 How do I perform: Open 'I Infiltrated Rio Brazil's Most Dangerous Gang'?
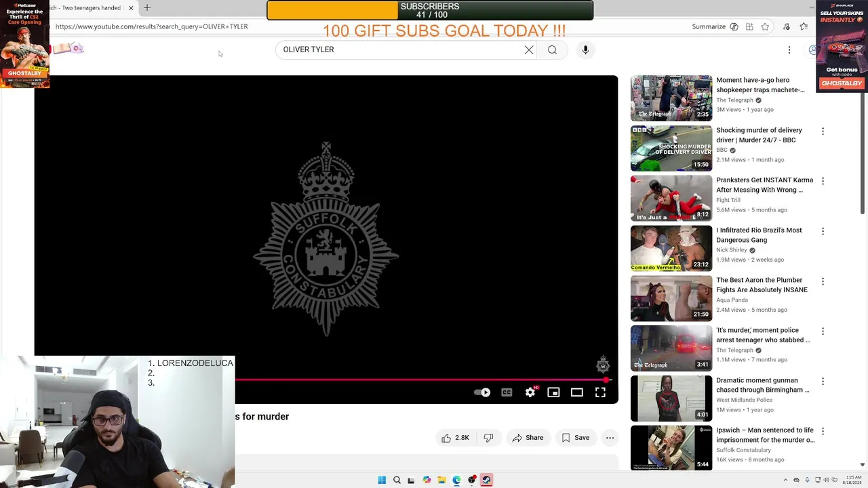coord(759,235)
